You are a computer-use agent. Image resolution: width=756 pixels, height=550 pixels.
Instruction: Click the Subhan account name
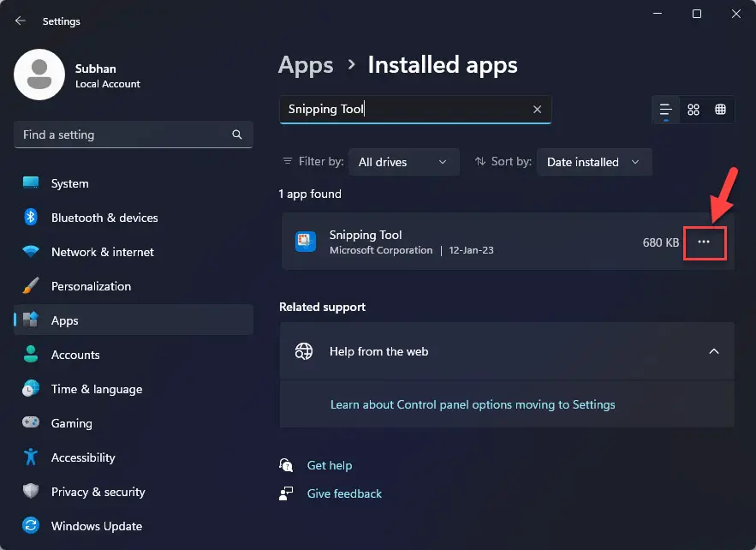(x=96, y=69)
